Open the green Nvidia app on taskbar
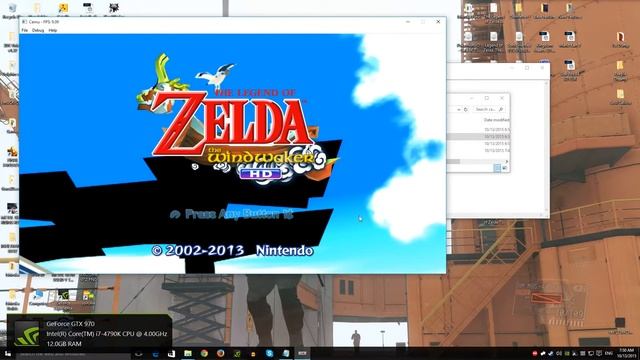640x360 pixels. coord(237,354)
